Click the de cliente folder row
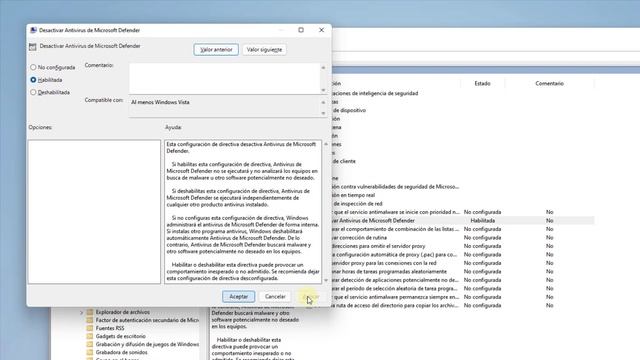This screenshot has width=640, height=360. (344, 161)
